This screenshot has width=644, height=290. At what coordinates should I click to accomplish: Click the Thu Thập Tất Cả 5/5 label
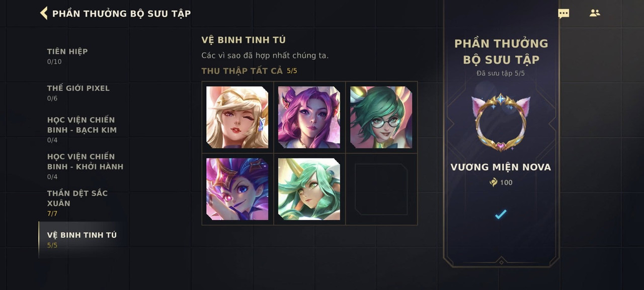[x=249, y=71]
